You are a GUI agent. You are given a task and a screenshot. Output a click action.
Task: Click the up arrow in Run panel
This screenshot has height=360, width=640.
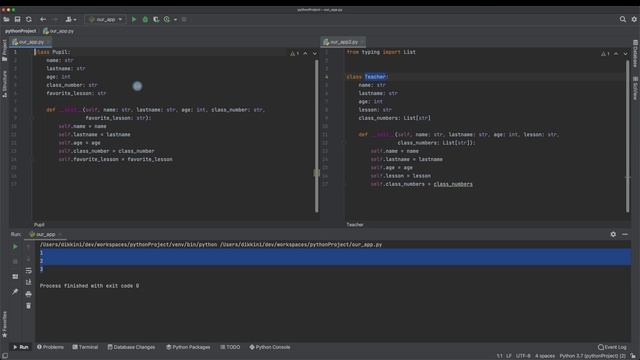pos(29,247)
